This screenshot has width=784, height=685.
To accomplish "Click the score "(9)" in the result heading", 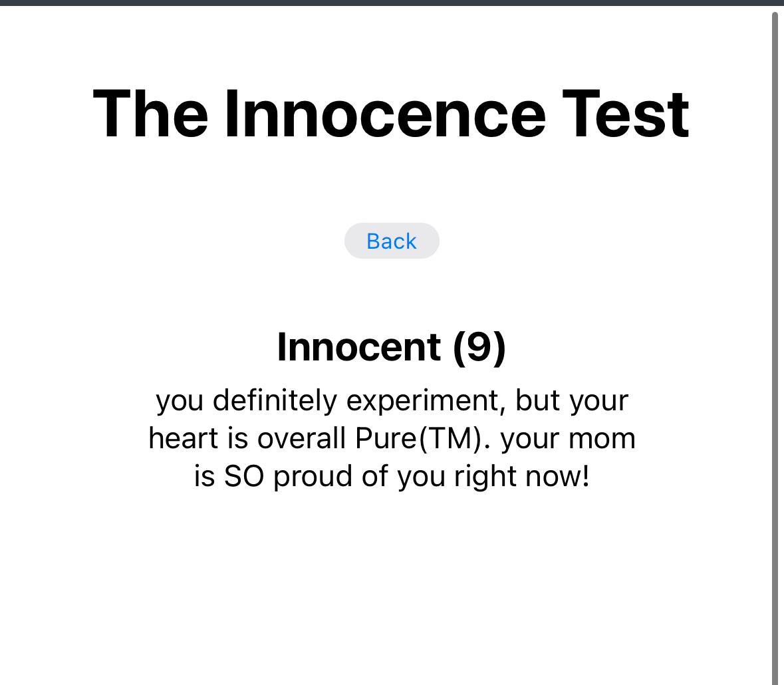I will tap(479, 346).
